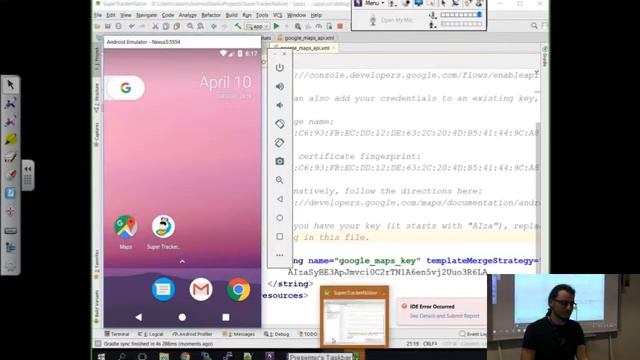The image size is (640, 360).
Task: Open the Logcat tool window
Action: pyautogui.click(x=151, y=334)
